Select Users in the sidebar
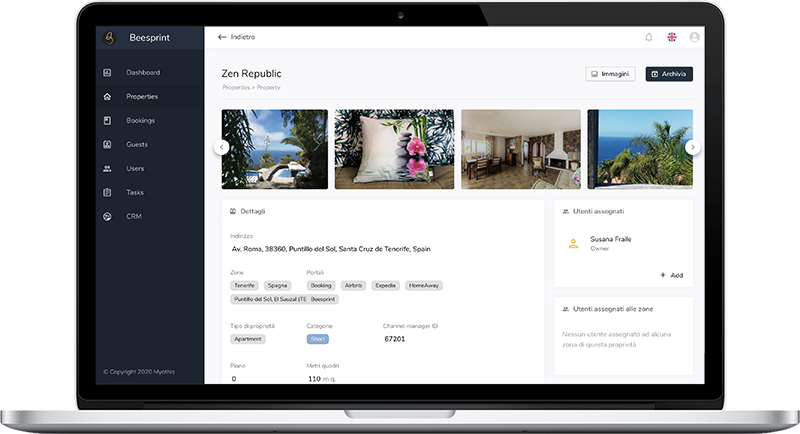This screenshot has width=800, height=434. pyautogui.click(x=135, y=168)
